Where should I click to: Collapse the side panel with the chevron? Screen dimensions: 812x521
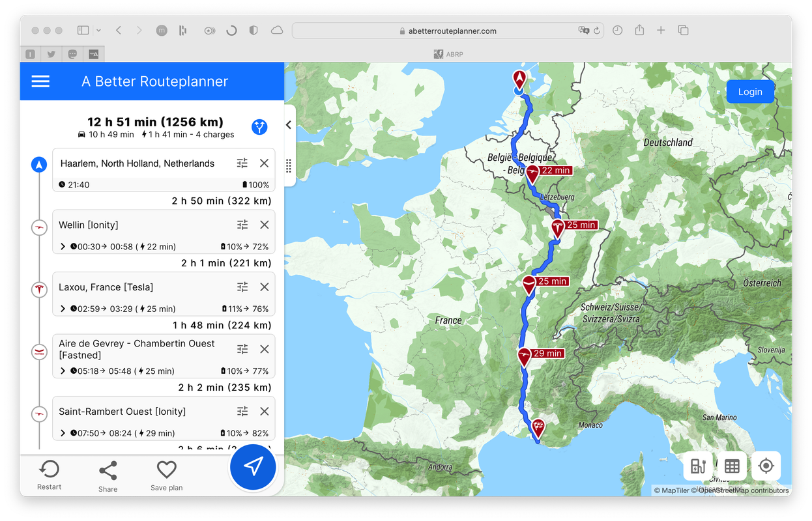coord(289,125)
